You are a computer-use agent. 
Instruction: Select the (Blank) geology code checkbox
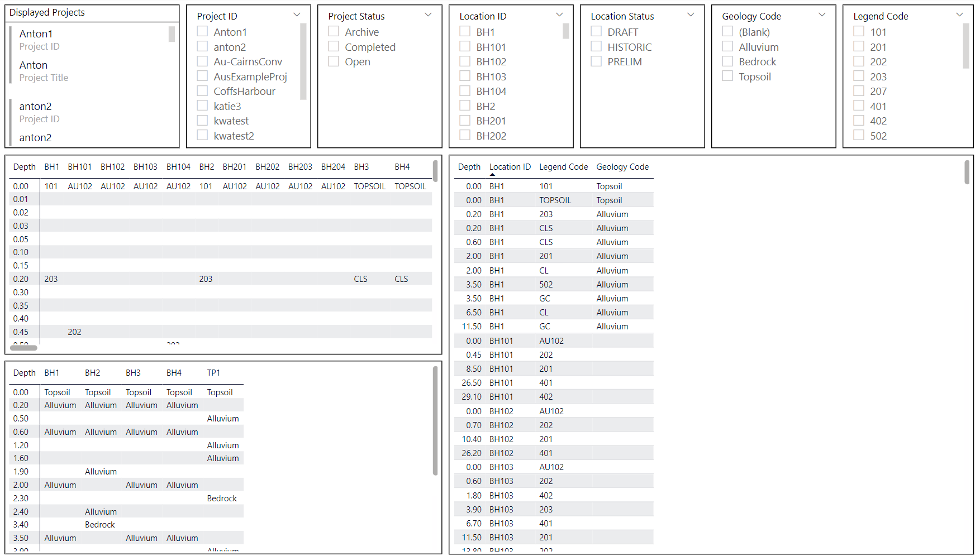(727, 32)
